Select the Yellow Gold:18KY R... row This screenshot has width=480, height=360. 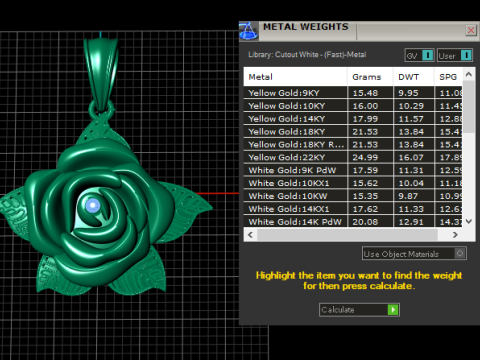[x=353, y=145]
